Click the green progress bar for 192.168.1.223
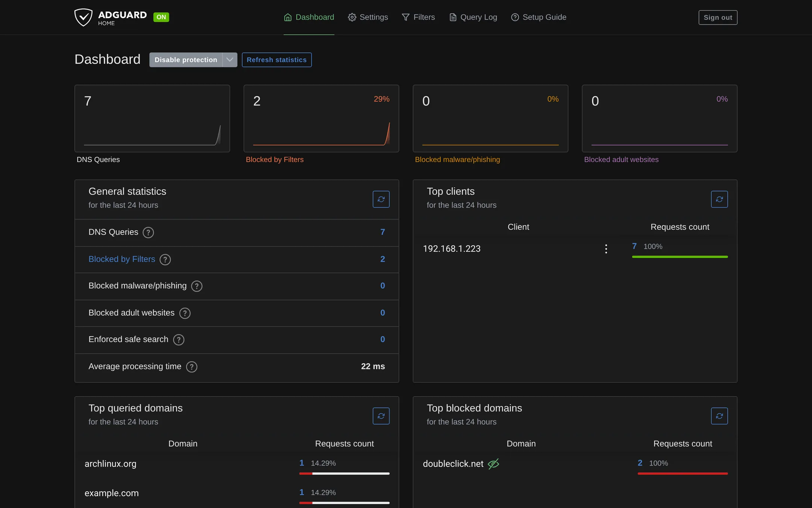812x508 pixels. pos(680,257)
